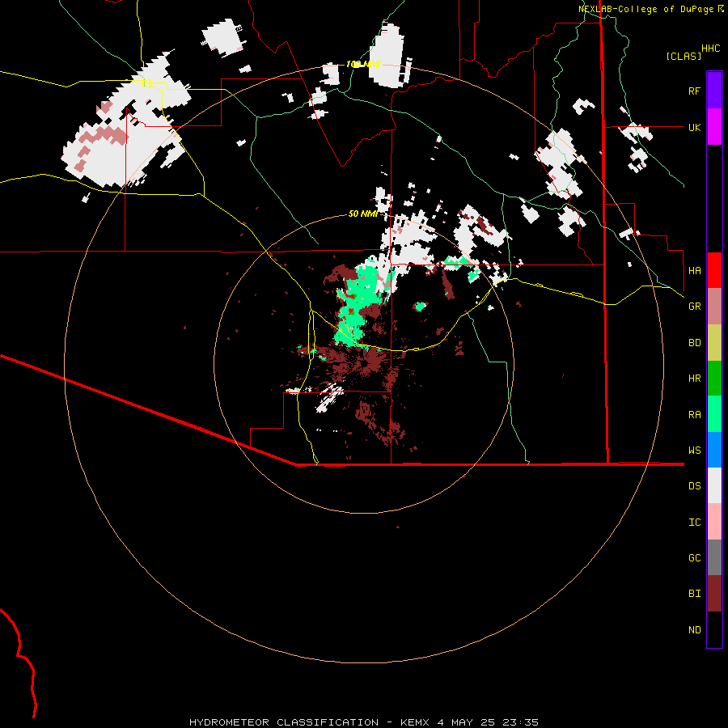The height and width of the screenshot is (728, 728).
Task: Click the GC legend label
Action: [x=694, y=558]
